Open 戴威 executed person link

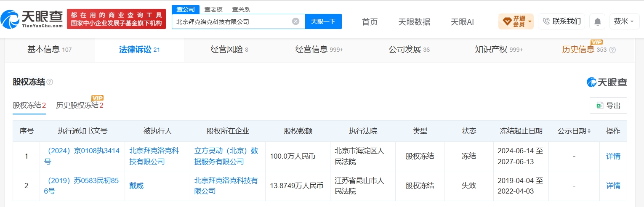click(136, 186)
